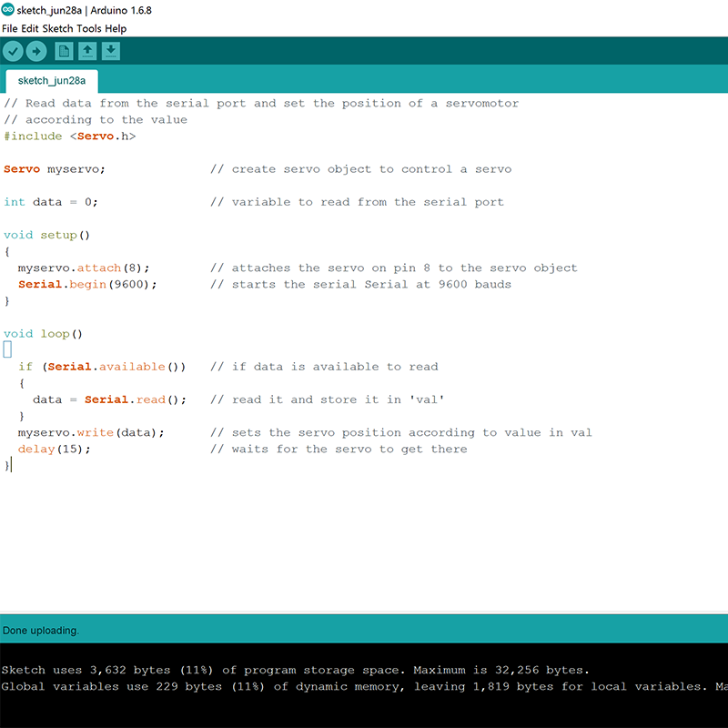Select the sketch_jun28a tab
The width and height of the screenshot is (728, 728).
tap(52, 81)
